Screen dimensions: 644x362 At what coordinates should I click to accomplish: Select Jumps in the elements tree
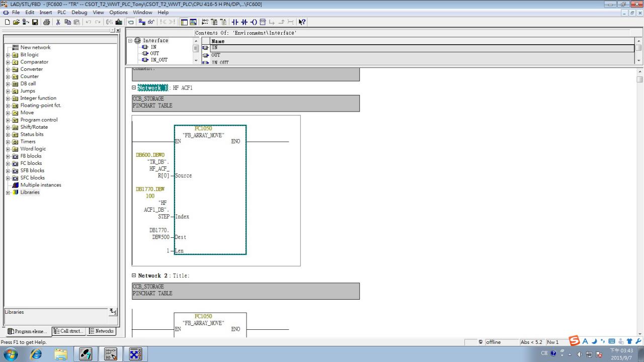pos(28,91)
